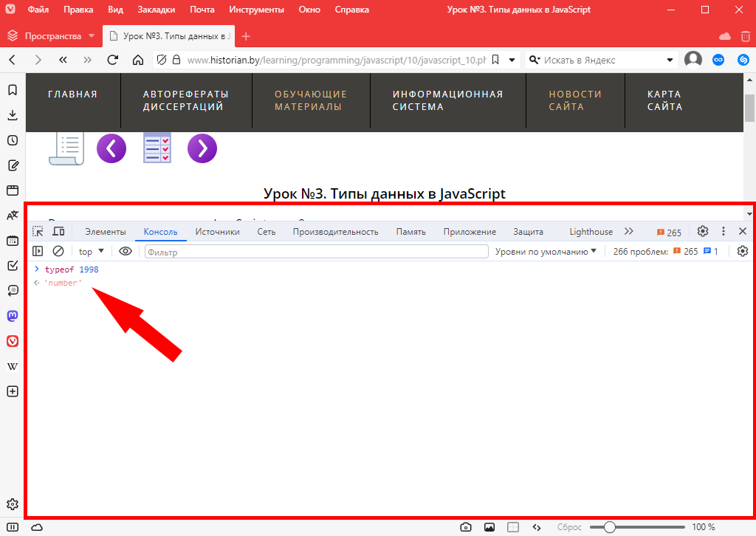
Task: Click the Сброс zoom reset button
Action: [569, 527]
